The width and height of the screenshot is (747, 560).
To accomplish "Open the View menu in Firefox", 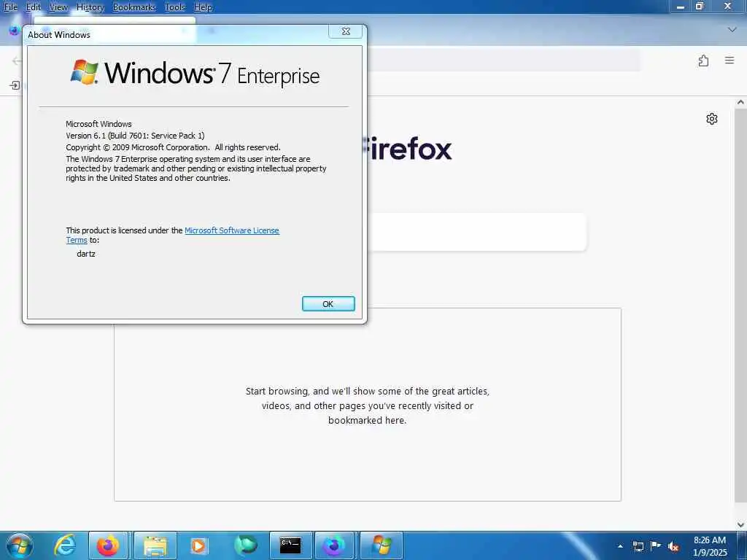I will pos(58,7).
